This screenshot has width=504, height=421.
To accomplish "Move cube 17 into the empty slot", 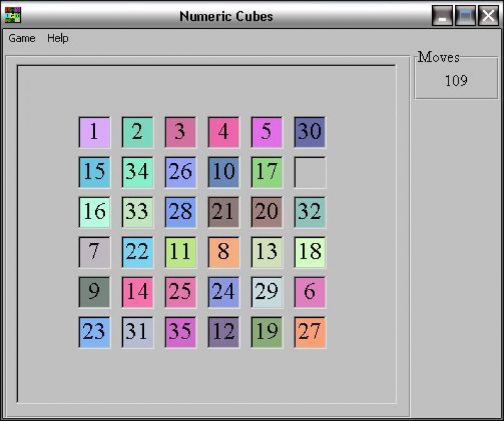I will coord(266,172).
